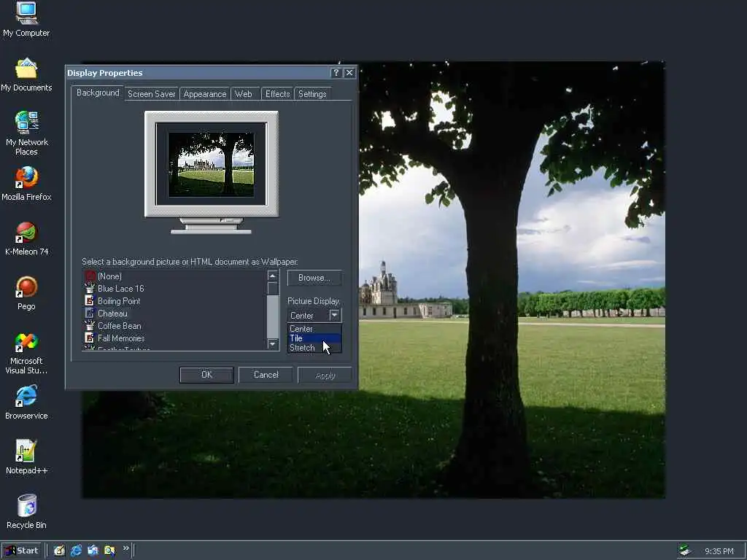Open Outlook Express from the quick launch bar
The height and width of the screenshot is (560, 747).
pyautogui.click(x=93, y=551)
